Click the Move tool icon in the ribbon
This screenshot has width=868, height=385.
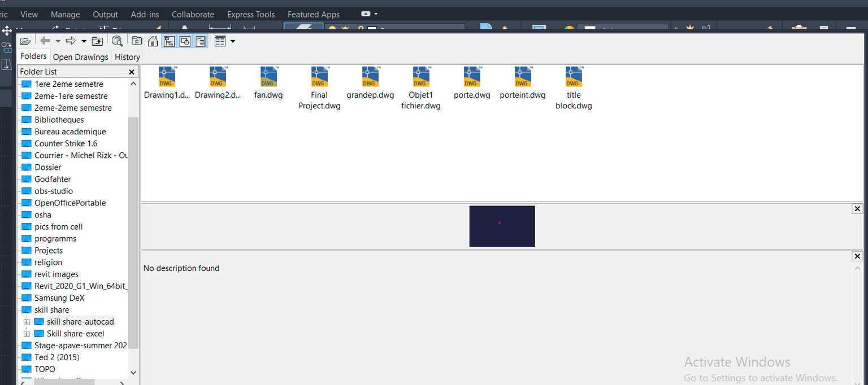[x=7, y=30]
